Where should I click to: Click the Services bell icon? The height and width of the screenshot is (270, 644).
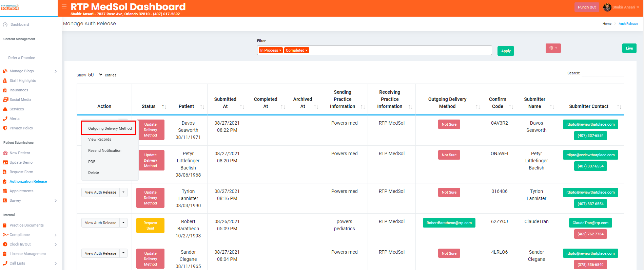point(5,109)
